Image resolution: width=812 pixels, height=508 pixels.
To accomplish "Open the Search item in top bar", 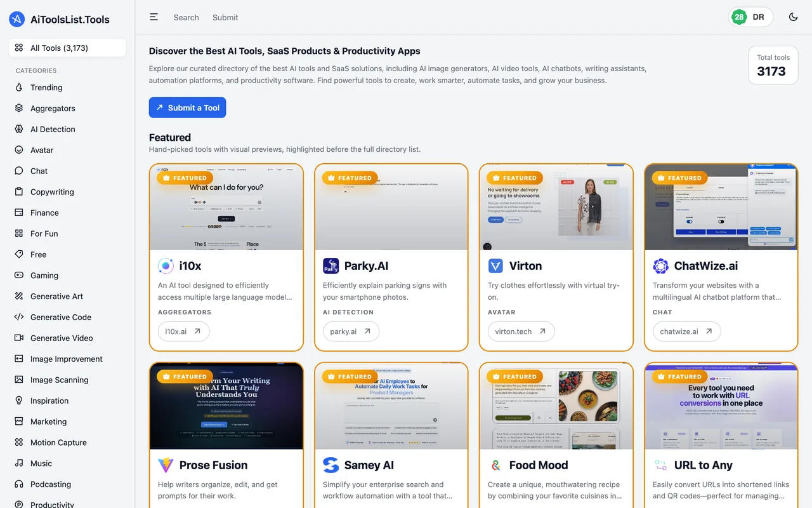I will 187,18.
